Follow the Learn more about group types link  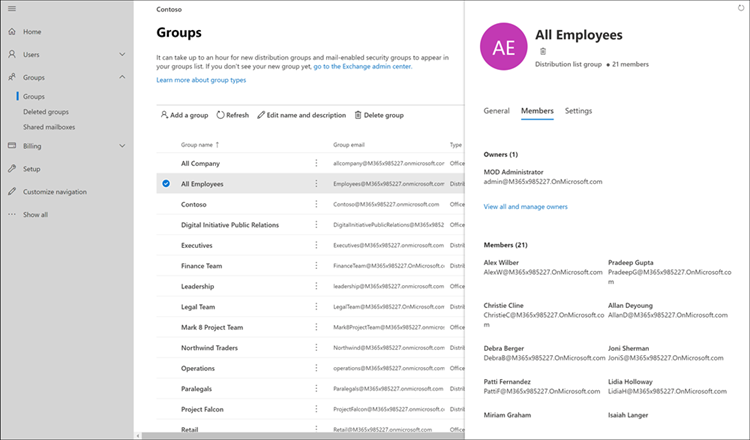[201, 79]
